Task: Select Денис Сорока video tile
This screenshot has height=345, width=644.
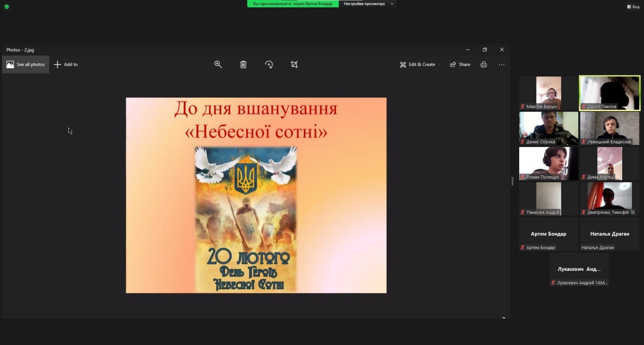Action: 549,128
